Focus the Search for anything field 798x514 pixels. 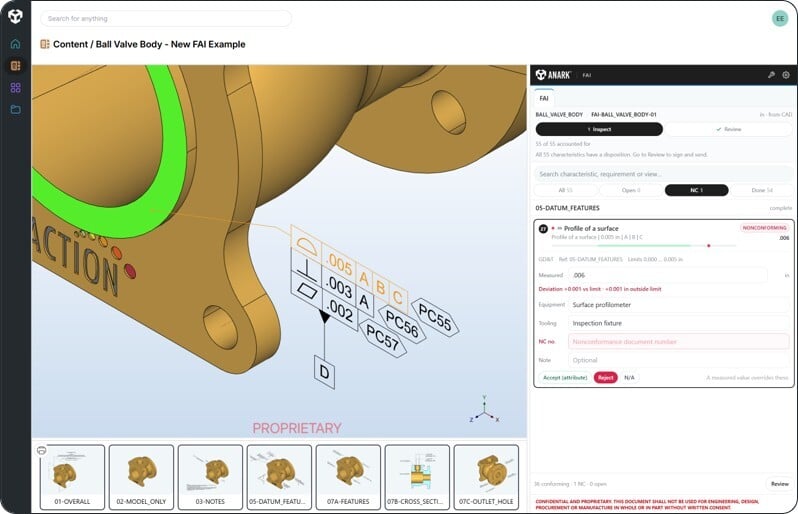(x=166, y=18)
